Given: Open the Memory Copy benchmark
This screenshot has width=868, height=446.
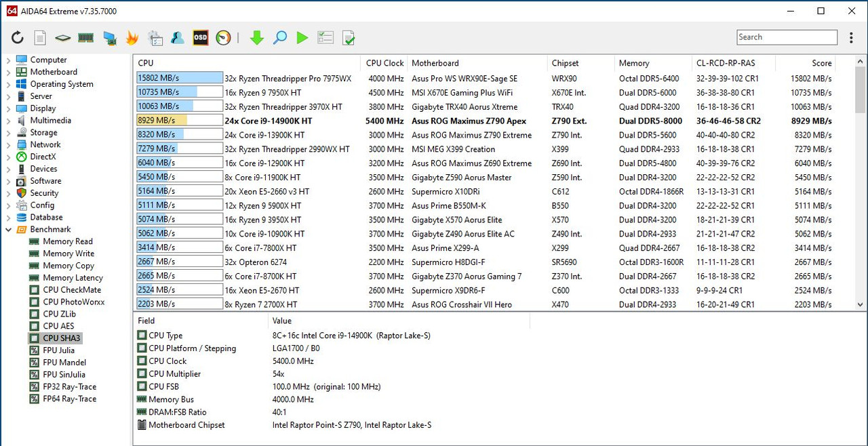Looking at the screenshot, I should (x=68, y=266).
